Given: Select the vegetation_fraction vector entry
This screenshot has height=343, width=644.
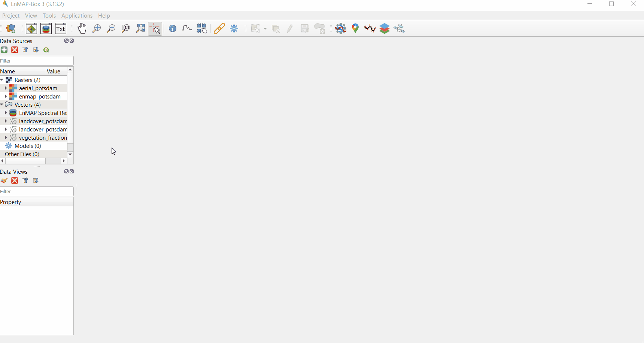Looking at the screenshot, I should coord(43,138).
